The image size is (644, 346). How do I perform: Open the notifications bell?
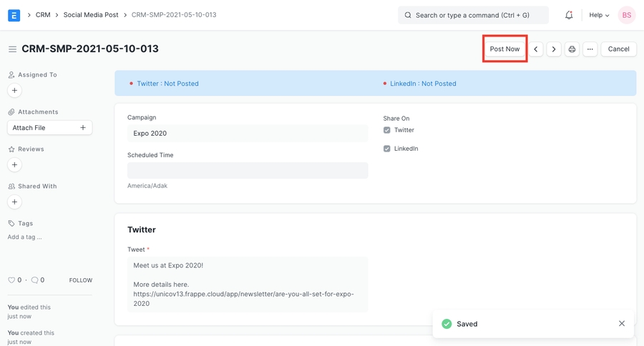click(569, 15)
